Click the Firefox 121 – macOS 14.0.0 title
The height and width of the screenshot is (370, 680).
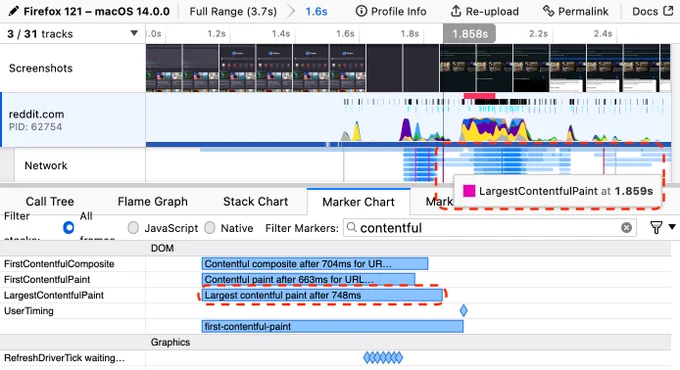click(x=96, y=11)
